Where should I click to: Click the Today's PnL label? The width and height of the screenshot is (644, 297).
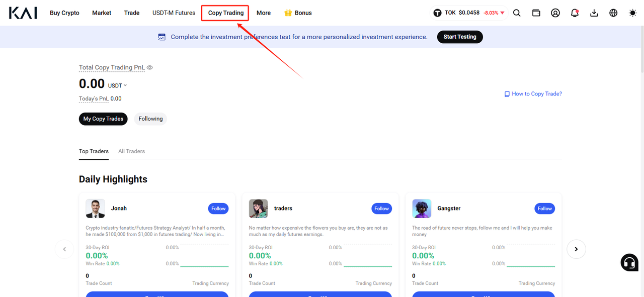pos(94,98)
